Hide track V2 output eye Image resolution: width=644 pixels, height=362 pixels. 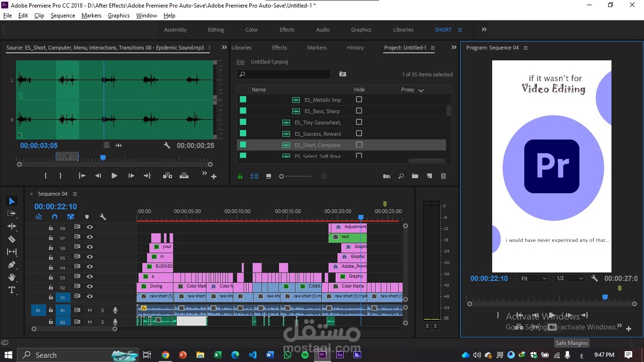click(90, 287)
